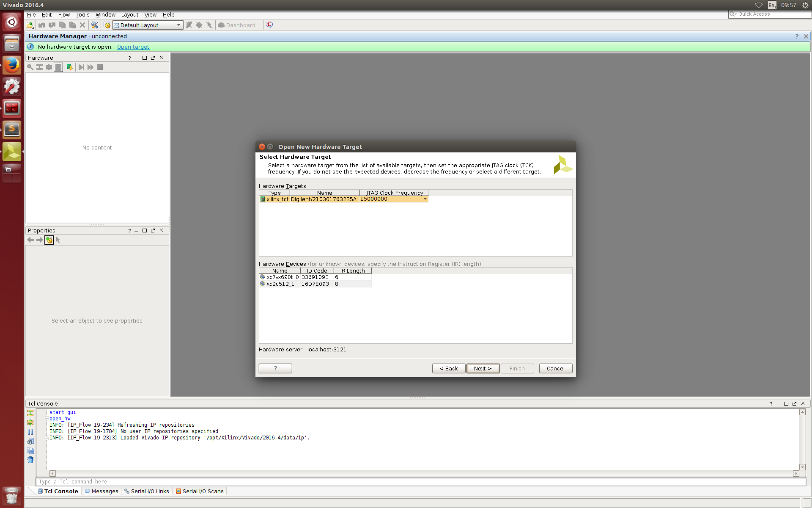Click Program device icon in Hardware panel
812x508 pixels.
coord(70,67)
